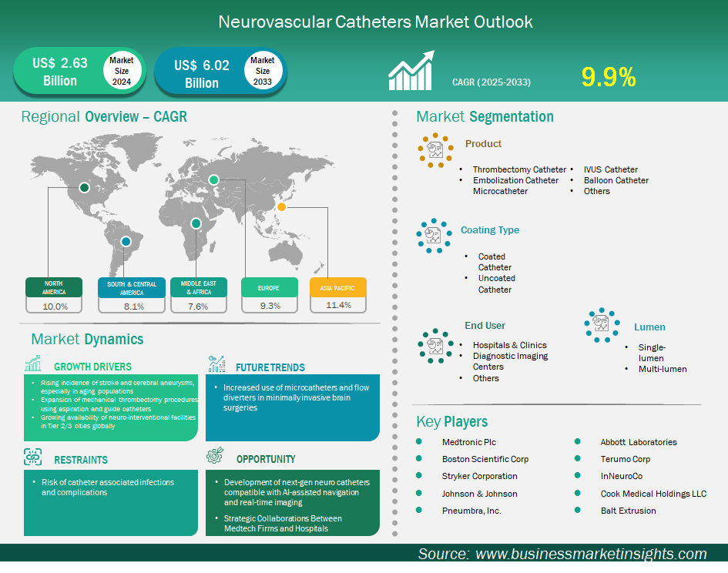Click the rising bar chart CAGR icon
This screenshot has width=728, height=573.
coord(411,70)
